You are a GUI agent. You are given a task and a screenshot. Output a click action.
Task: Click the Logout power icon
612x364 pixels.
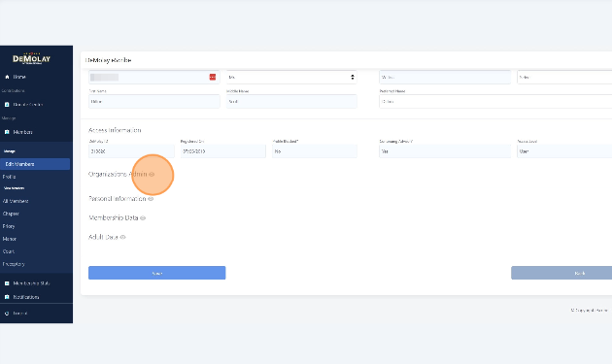pyautogui.click(x=7, y=314)
